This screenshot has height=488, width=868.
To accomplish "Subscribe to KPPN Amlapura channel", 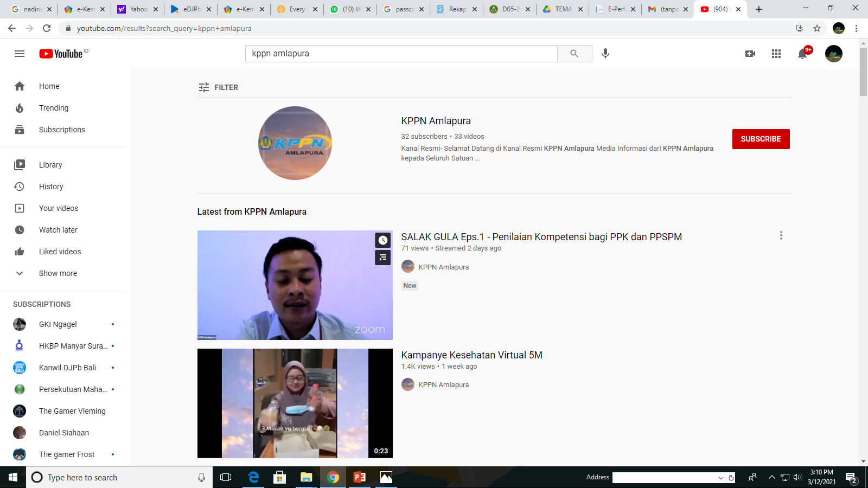I will click(761, 139).
